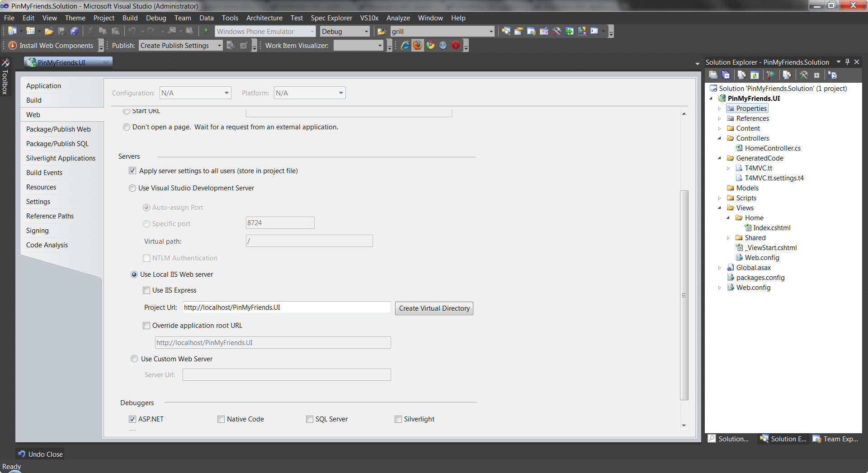Launch the Opera browser icon
This screenshot has height=473, width=868.
[x=456, y=45]
